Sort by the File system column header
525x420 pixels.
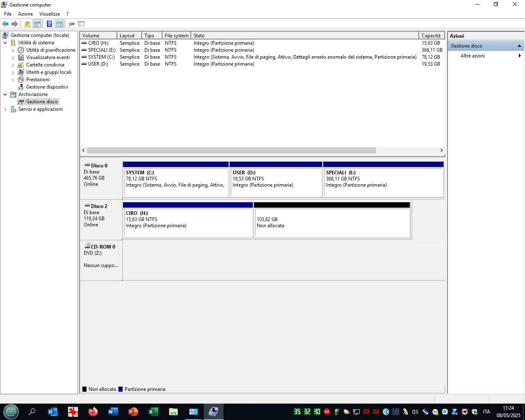pyautogui.click(x=176, y=36)
